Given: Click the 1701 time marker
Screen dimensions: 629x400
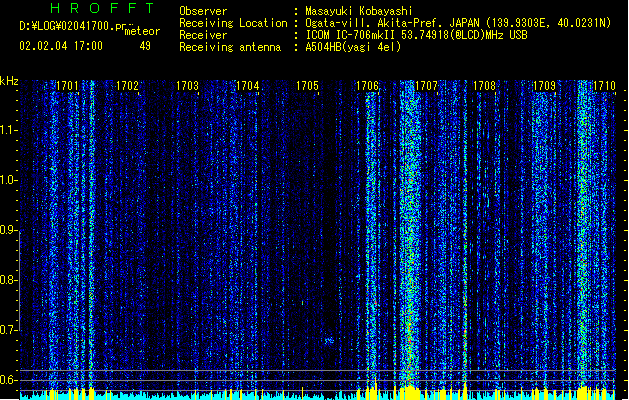Looking at the screenshot, I should click(x=67, y=85).
